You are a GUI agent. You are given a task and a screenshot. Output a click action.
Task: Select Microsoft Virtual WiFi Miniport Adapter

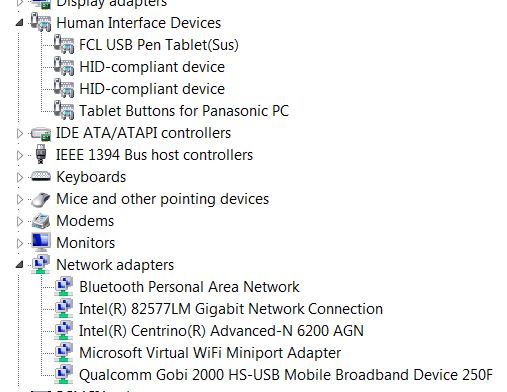click(x=210, y=353)
